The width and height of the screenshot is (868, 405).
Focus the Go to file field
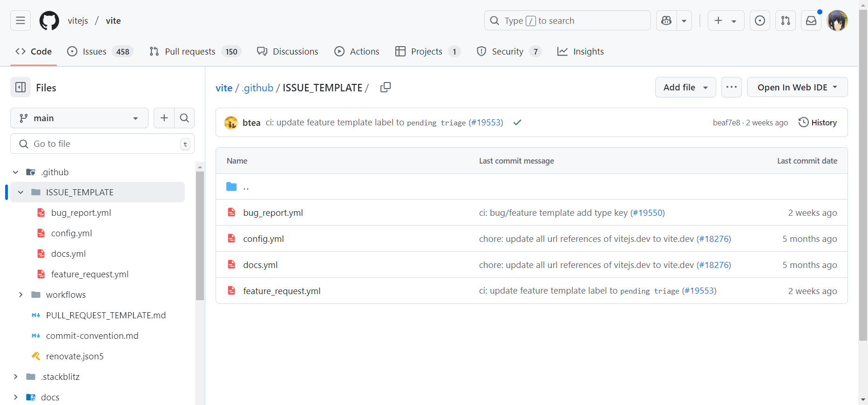[x=102, y=144]
